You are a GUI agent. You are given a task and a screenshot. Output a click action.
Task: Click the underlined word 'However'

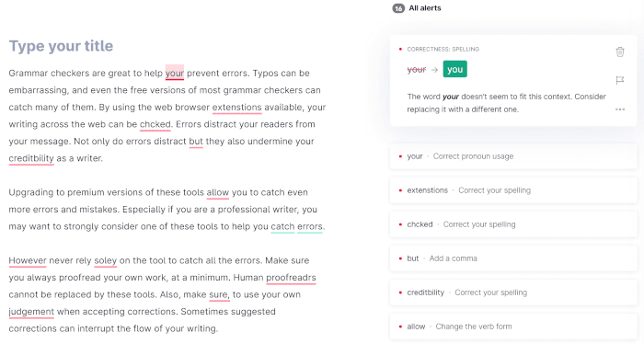coord(28,260)
